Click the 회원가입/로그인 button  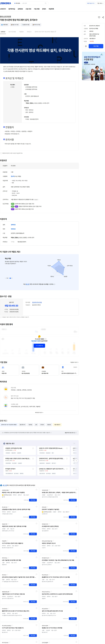[x=91, y=3]
